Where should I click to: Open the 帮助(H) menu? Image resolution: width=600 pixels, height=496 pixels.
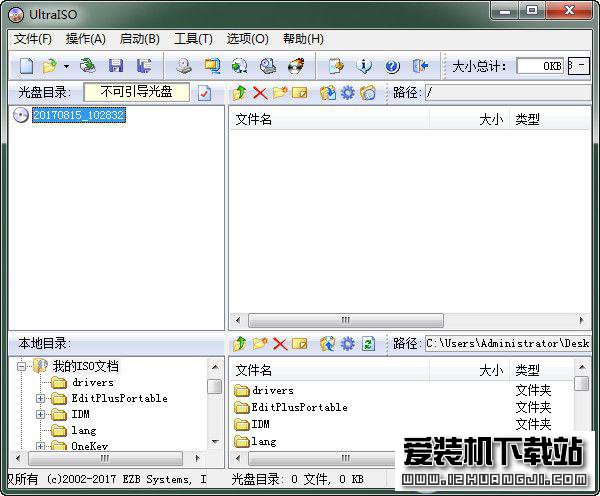(303, 39)
